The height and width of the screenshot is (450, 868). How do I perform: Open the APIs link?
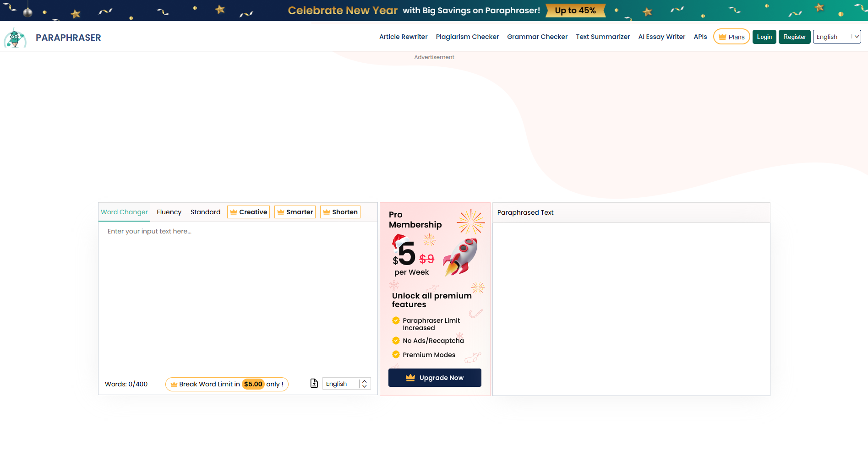[700, 37]
